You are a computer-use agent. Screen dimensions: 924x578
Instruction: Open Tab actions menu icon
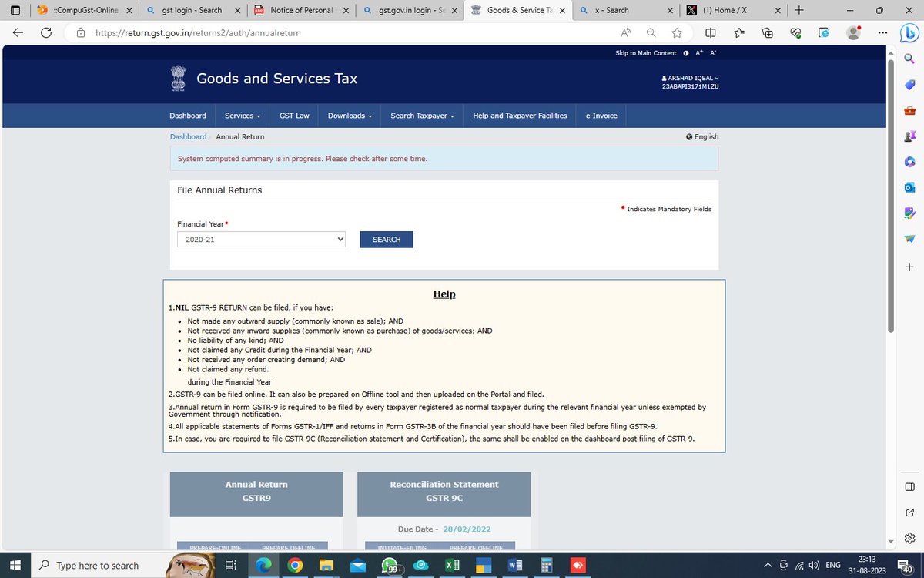coord(16,10)
